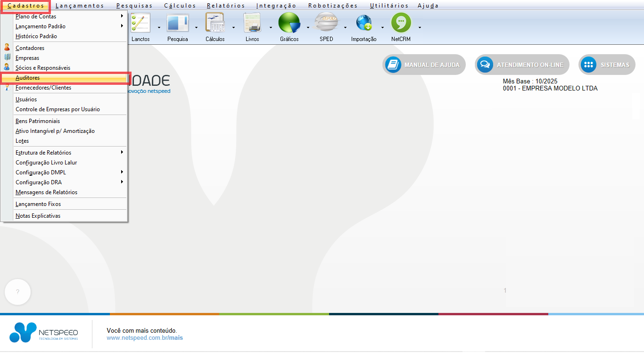
Task: Open the dropdown arrow beside NetCRM
Action: click(x=420, y=27)
